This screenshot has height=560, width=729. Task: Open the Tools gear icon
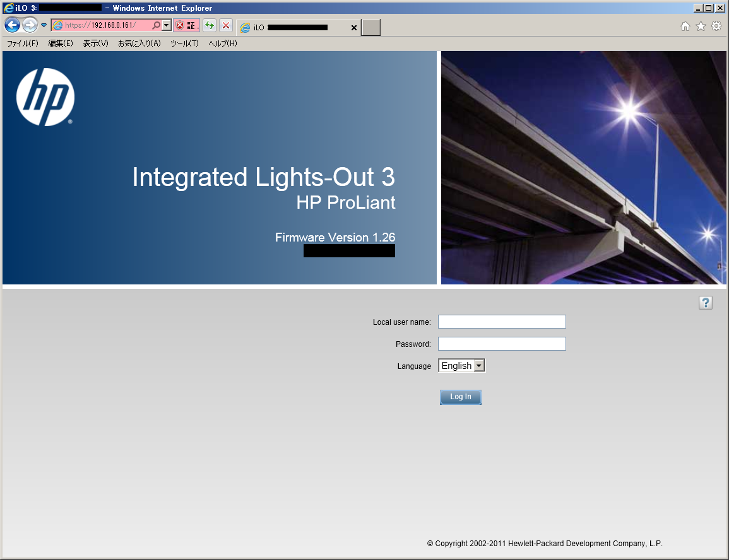716,26
